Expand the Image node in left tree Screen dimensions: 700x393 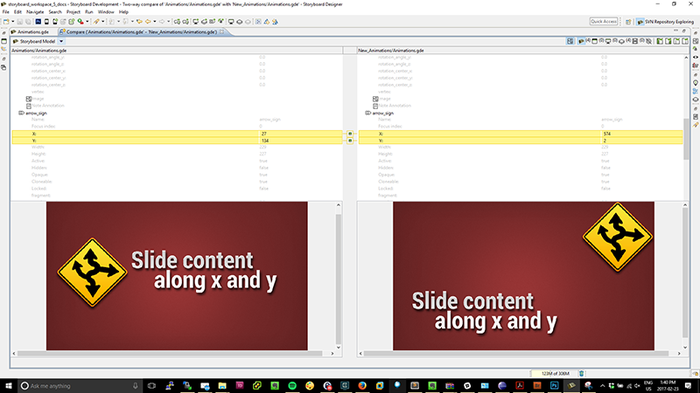29,99
